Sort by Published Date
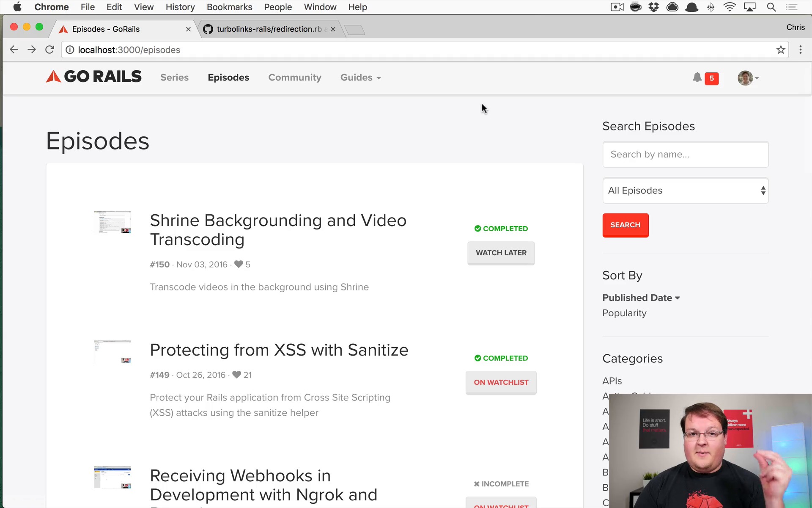 641,298
